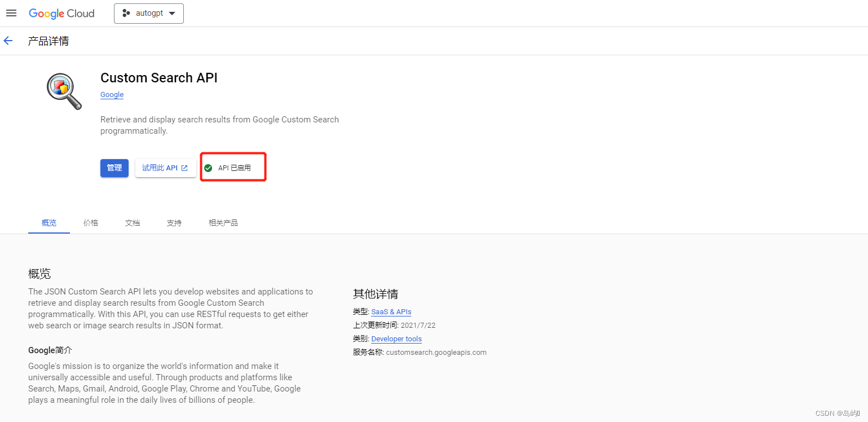
Task: Click the 概览 section heading
Action: pyautogui.click(x=39, y=274)
